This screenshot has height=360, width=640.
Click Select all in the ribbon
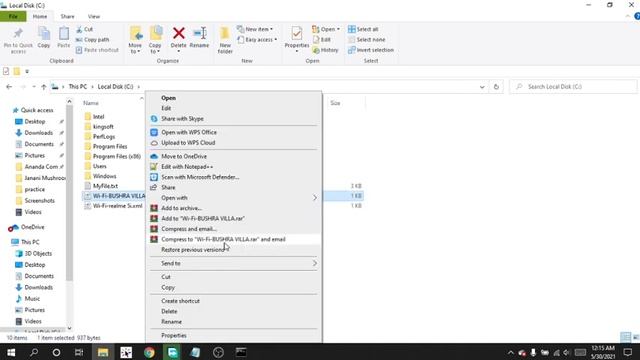pyautogui.click(x=363, y=29)
